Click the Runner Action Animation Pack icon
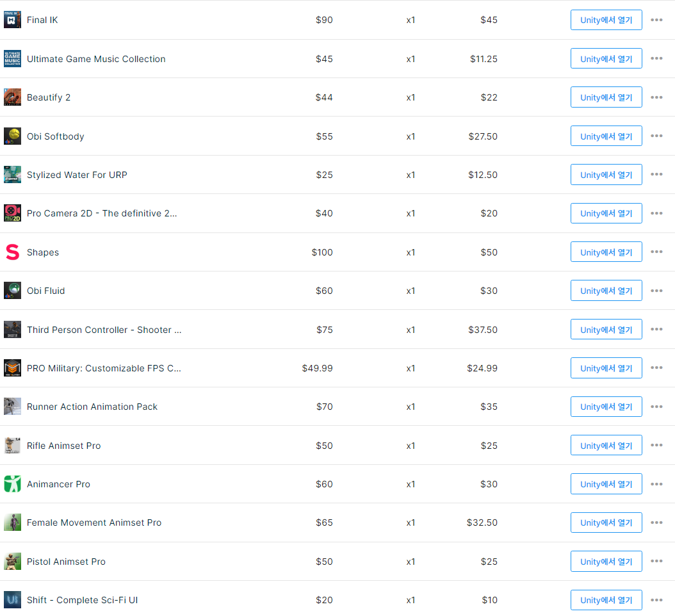 click(x=12, y=407)
